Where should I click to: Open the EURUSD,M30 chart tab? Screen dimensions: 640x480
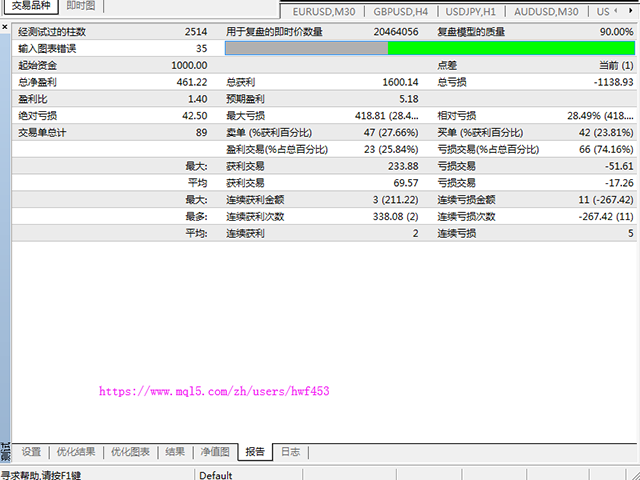(324, 12)
